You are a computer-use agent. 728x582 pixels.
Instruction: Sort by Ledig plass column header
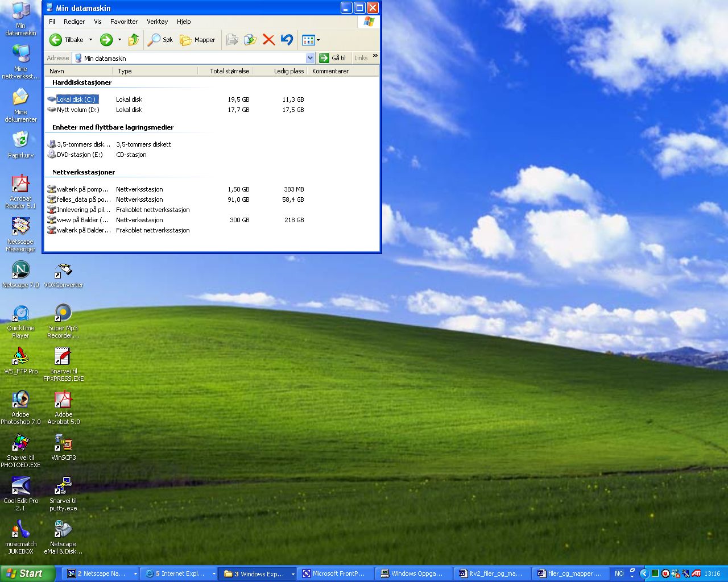[x=280, y=71]
